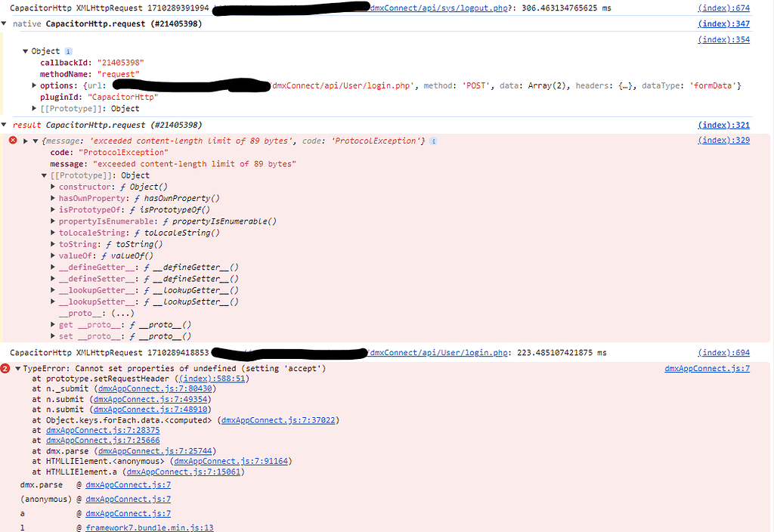Expand the propertyIsEnumerable entry

click(53, 221)
